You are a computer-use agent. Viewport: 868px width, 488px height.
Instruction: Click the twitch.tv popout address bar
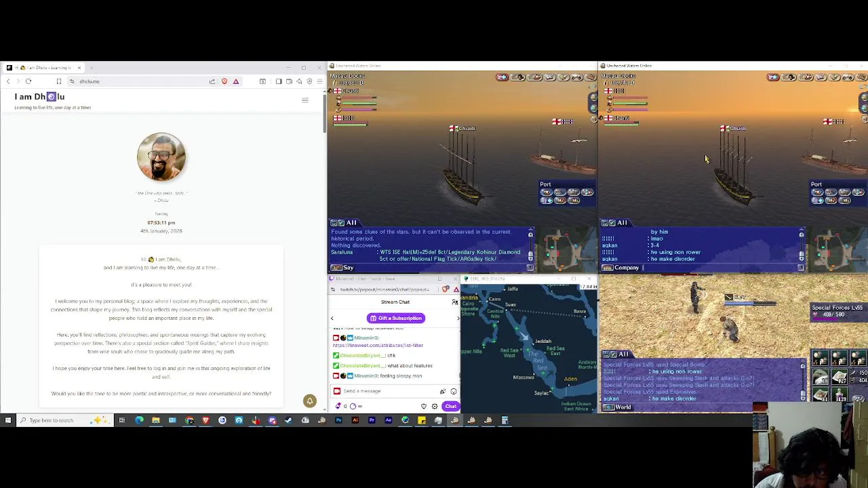tap(385, 290)
